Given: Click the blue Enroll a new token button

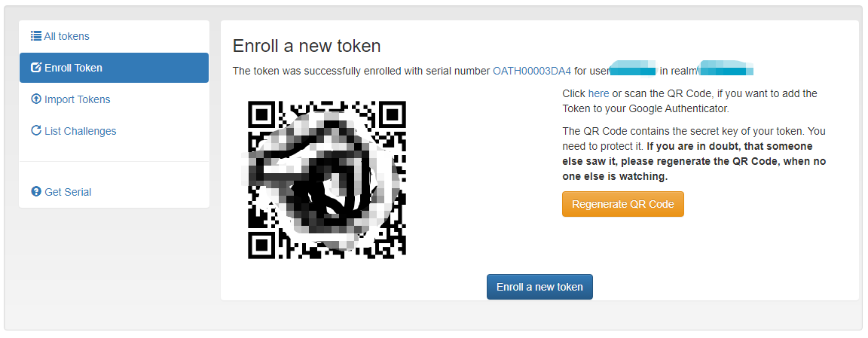Looking at the screenshot, I should (x=539, y=287).
